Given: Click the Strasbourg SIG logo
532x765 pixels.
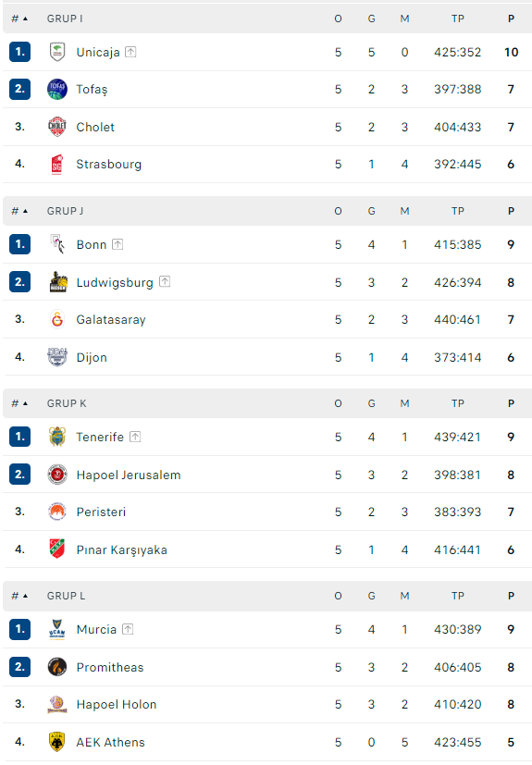Looking at the screenshot, I should pyautogui.click(x=57, y=165).
